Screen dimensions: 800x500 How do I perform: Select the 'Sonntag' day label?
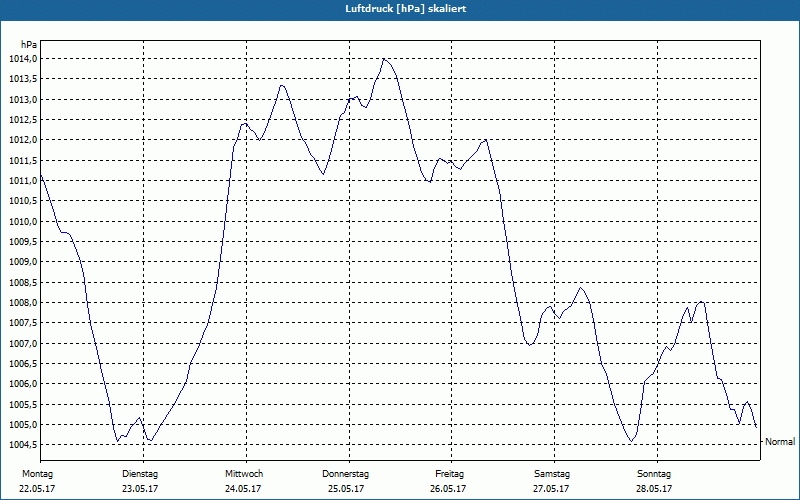pos(654,474)
